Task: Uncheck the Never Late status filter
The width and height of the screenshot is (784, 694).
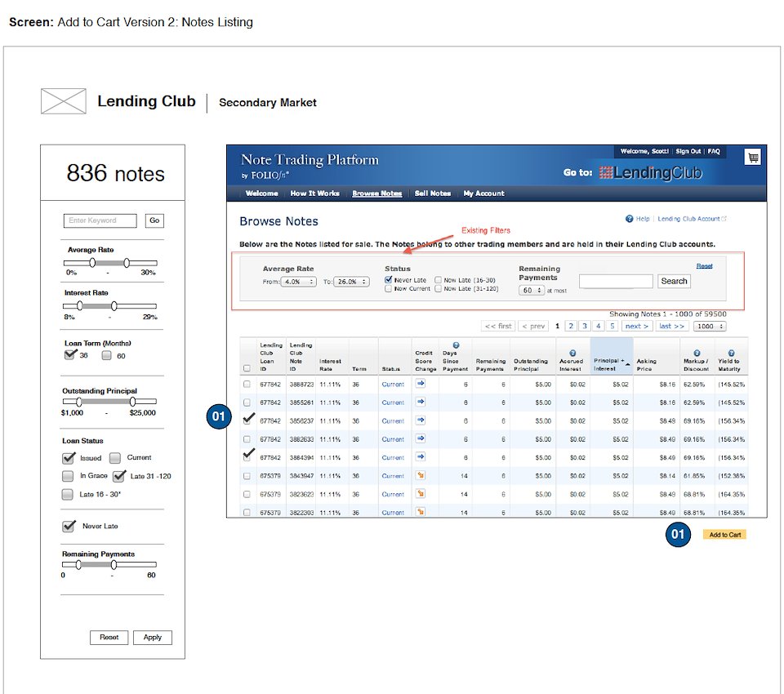Action: (389, 280)
